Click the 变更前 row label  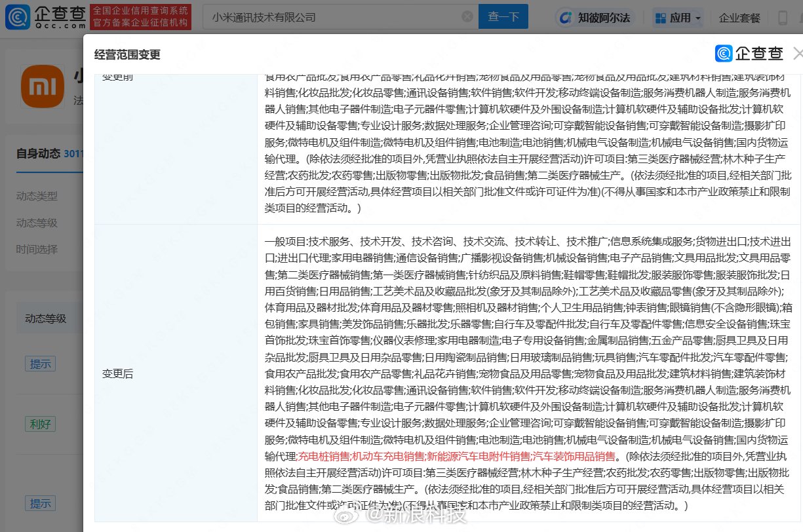[118, 77]
